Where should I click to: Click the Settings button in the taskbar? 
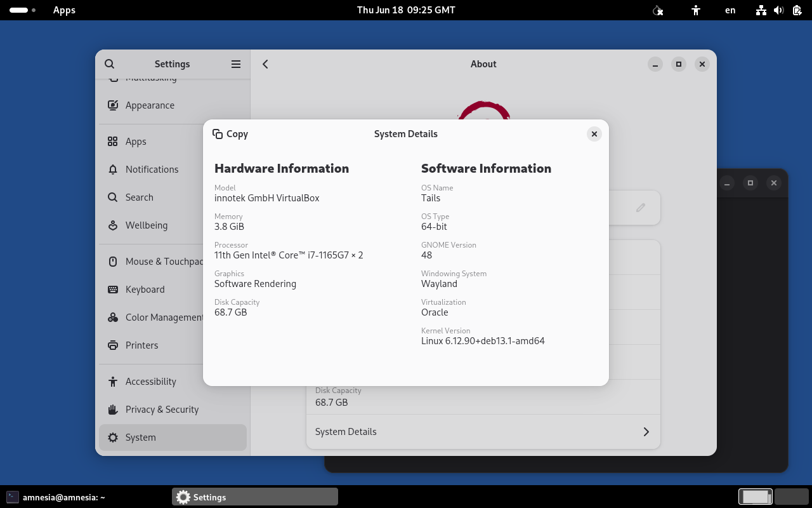click(x=255, y=497)
